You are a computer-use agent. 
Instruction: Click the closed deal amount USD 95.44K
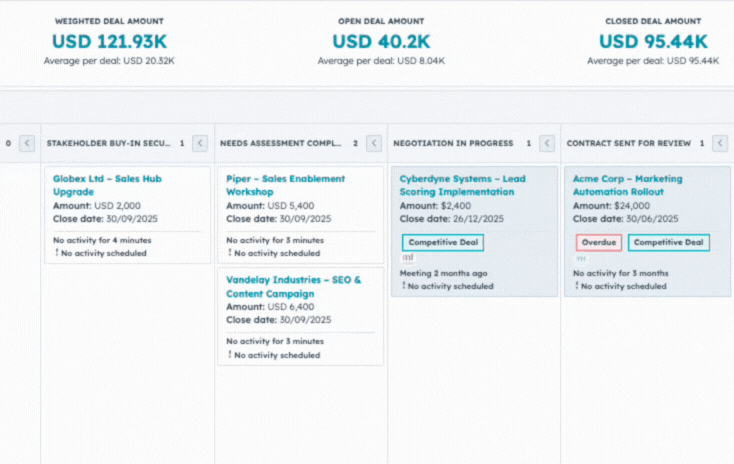(x=653, y=42)
